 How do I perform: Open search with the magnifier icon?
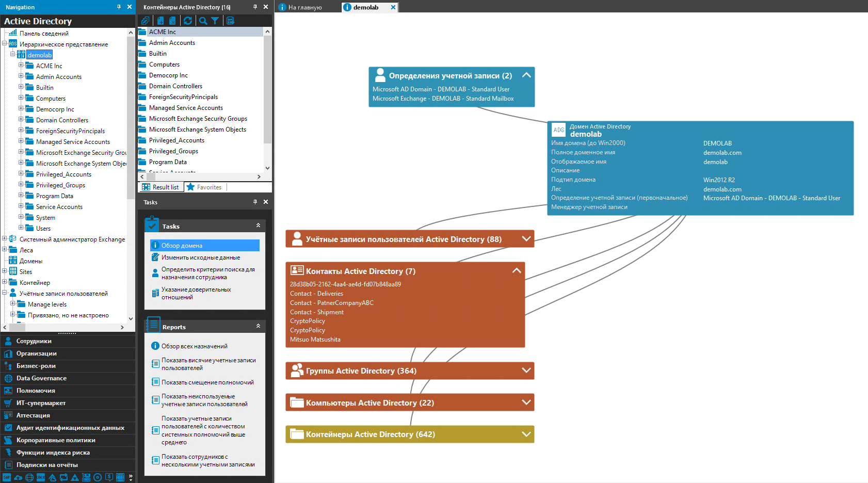(x=203, y=21)
